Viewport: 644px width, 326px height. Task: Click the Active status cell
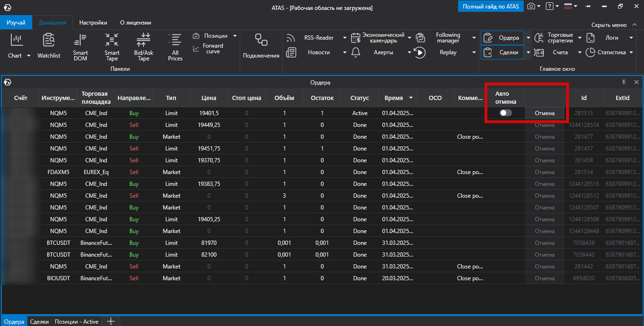click(360, 113)
